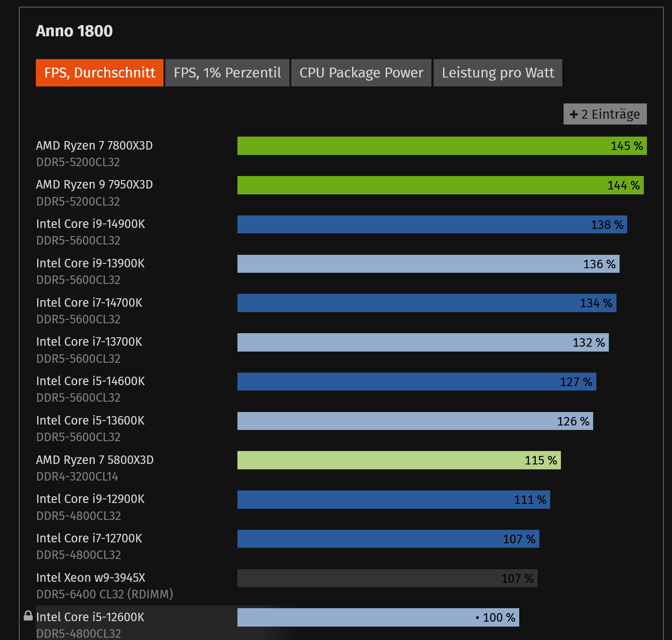Click the AMD Ryzen 7 5800X3D label
Screen dimensions: 672x640
point(95,460)
